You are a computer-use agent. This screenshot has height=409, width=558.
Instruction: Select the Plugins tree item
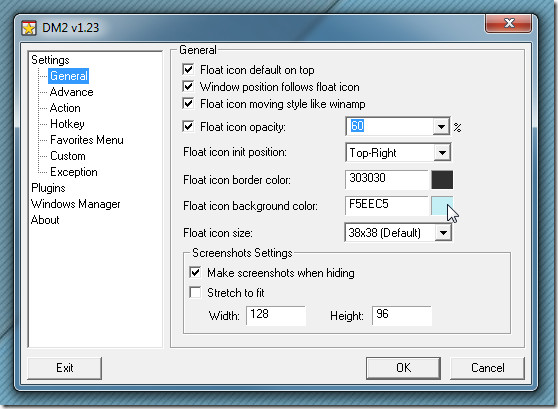(48, 188)
